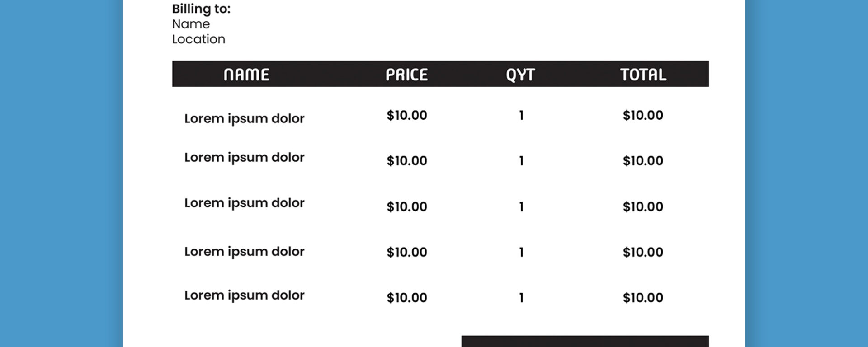Select the first row's $10.00 price
Viewport: 868px width, 347px height.
(x=406, y=115)
